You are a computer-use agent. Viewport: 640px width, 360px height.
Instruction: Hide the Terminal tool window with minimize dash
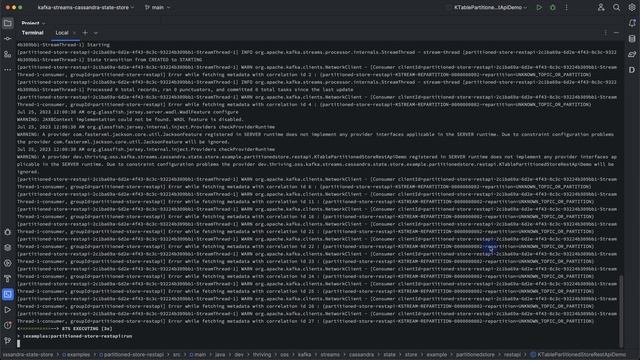click(616, 33)
